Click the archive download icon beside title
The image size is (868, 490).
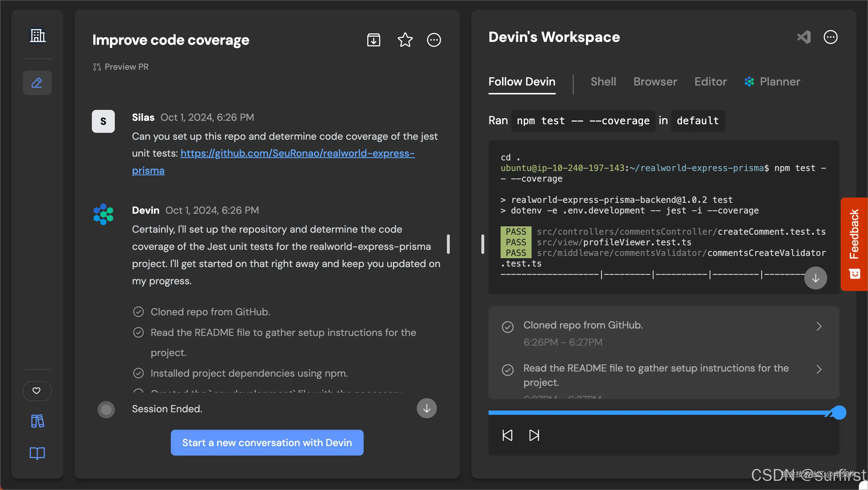click(373, 40)
